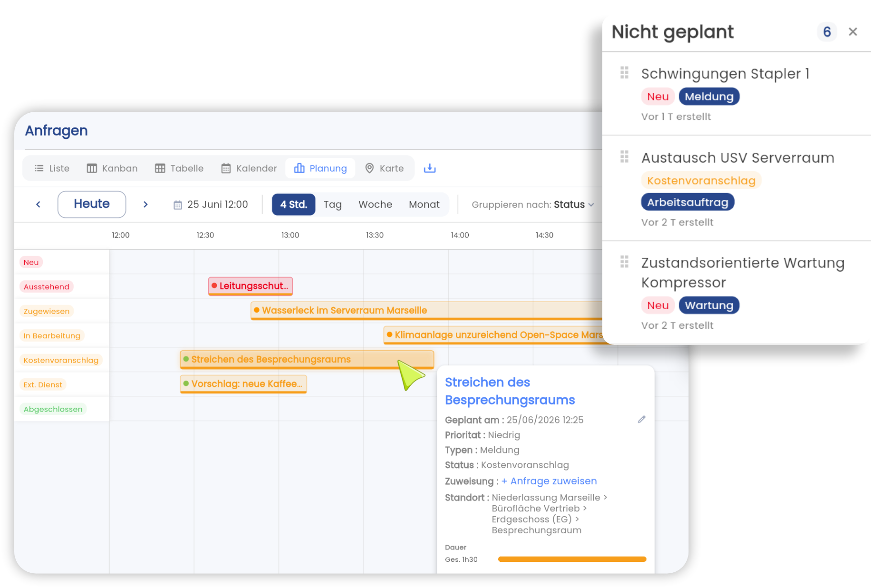Click Kostenvoranschlag tag on USV card
Screen dimensions: 885x588
[701, 181]
